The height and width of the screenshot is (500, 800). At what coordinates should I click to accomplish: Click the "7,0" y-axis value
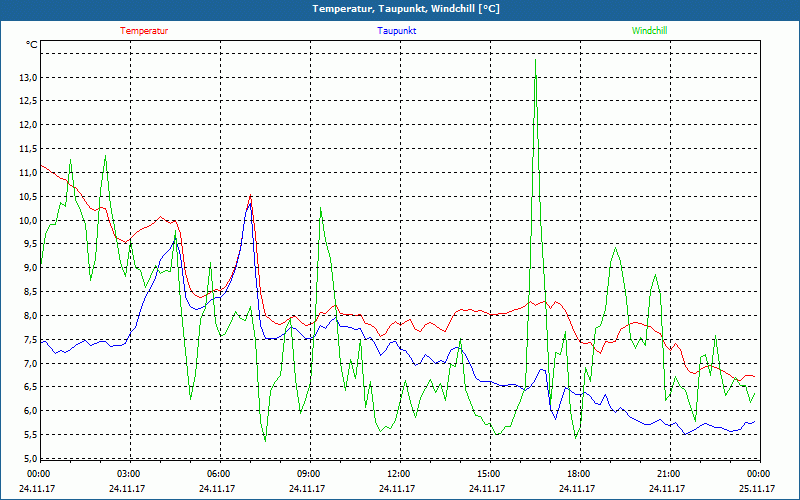click(x=31, y=363)
